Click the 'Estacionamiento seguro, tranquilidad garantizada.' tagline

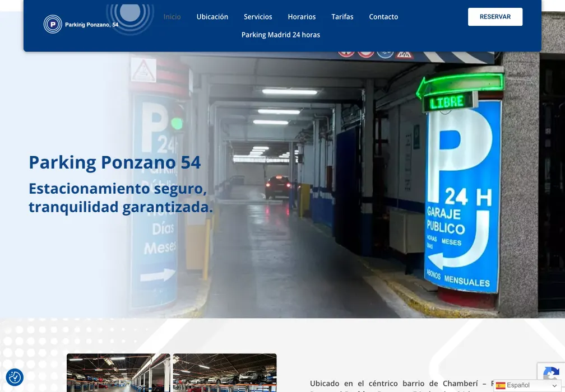pyautogui.click(x=121, y=198)
